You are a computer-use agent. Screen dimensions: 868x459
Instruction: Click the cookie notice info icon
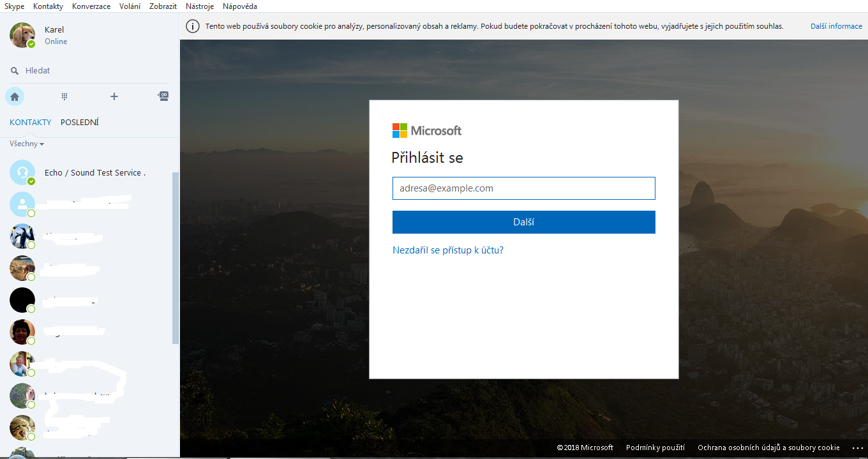(191, 26)
